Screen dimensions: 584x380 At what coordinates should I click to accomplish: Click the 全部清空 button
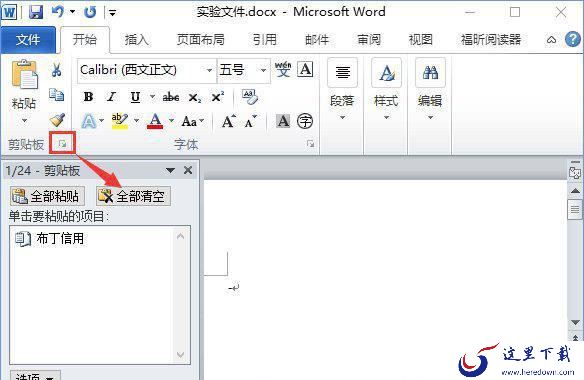pos(133,196)
